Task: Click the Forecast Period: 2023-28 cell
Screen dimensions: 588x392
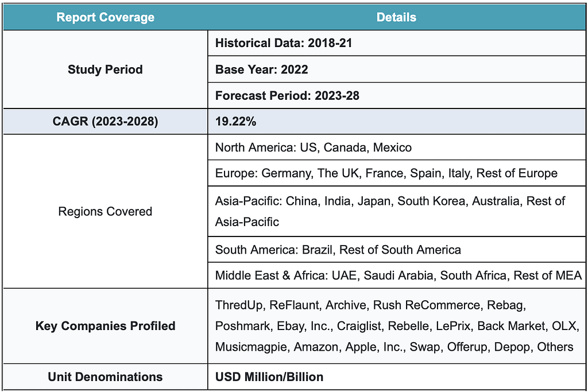Action: point(287,95)
